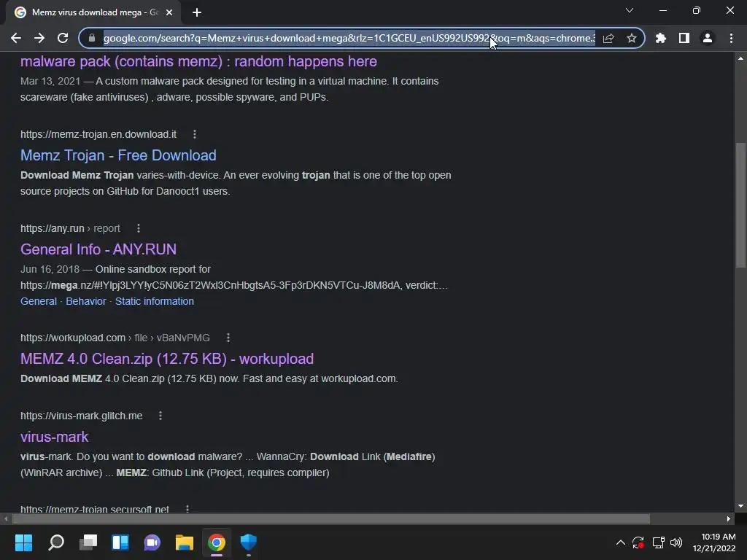Share this page via the share icon
Image resolution: width=747 pixels, height=560 pixels.
tap(608, 38)
